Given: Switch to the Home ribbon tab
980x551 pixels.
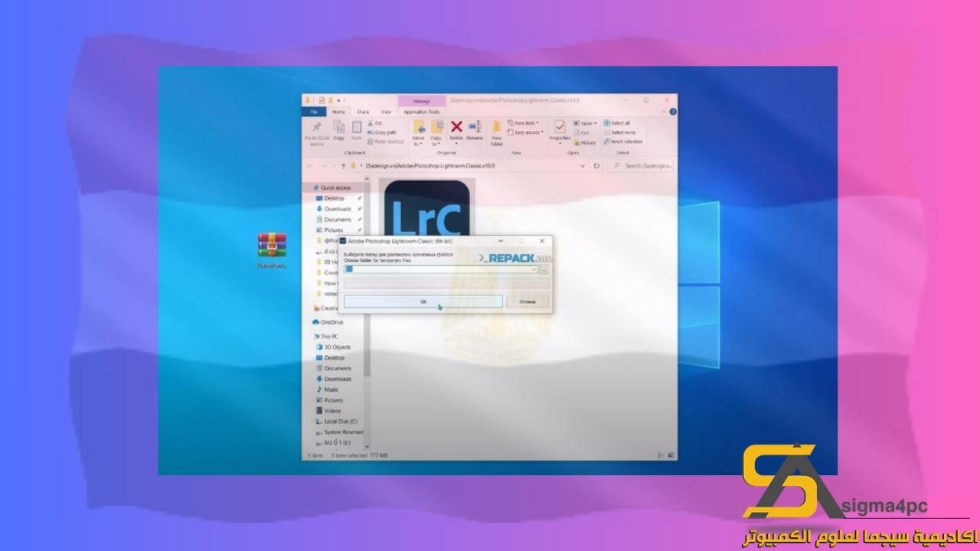Looking at the screenshot, I should tap(338, 112).
